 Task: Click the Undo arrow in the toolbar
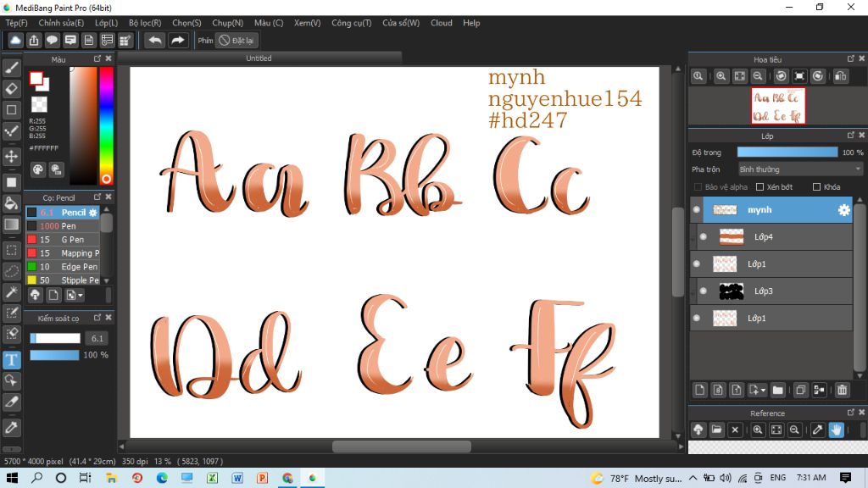pos(155,41)
